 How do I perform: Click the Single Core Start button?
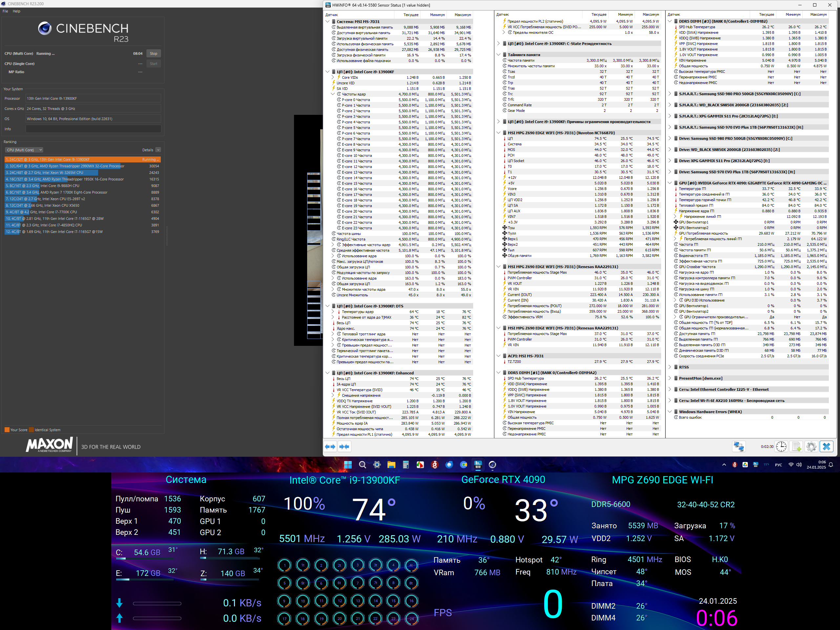[154, 64]
